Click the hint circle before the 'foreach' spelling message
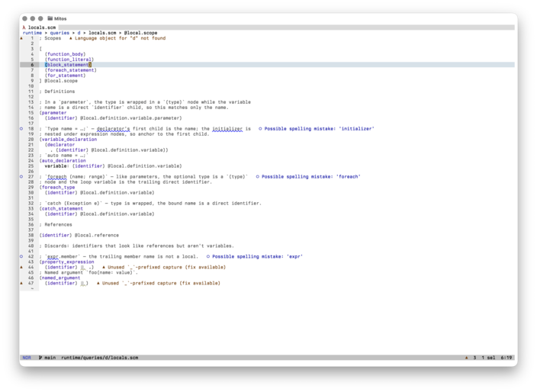 click(258, 177)
